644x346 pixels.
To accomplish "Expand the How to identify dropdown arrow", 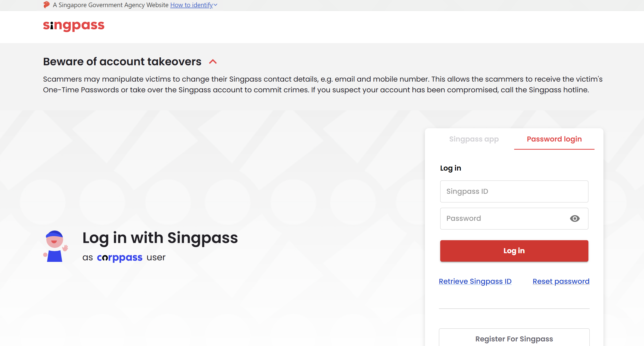I will pos(216,5).
